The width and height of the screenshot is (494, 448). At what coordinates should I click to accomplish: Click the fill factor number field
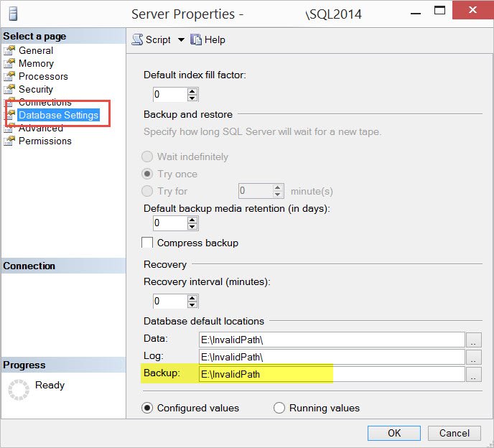[170, 95]
